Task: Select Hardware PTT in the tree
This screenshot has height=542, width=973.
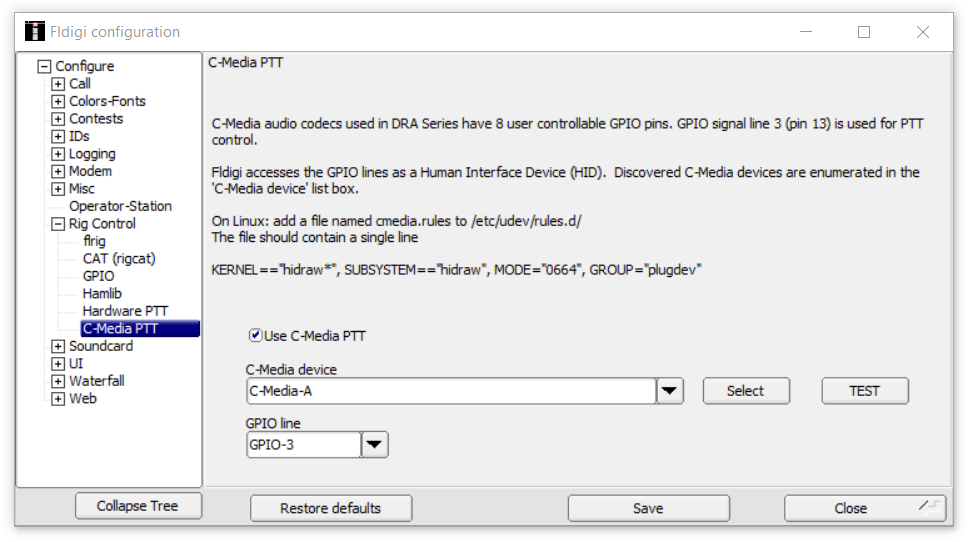Action: pos(125,311)
